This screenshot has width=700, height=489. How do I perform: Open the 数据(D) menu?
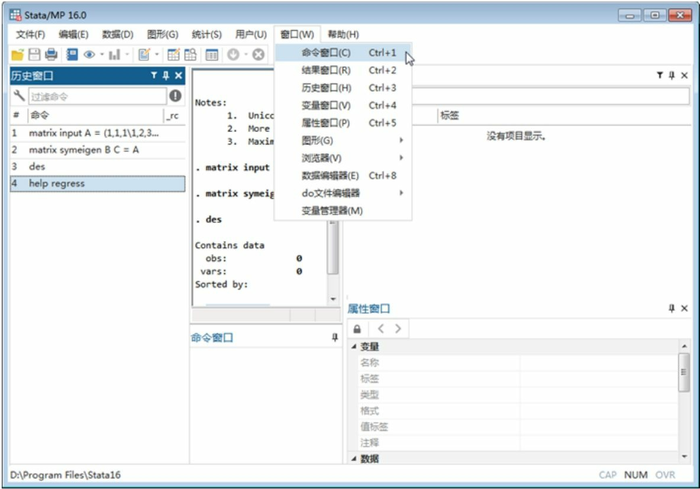tap(117, 34)
